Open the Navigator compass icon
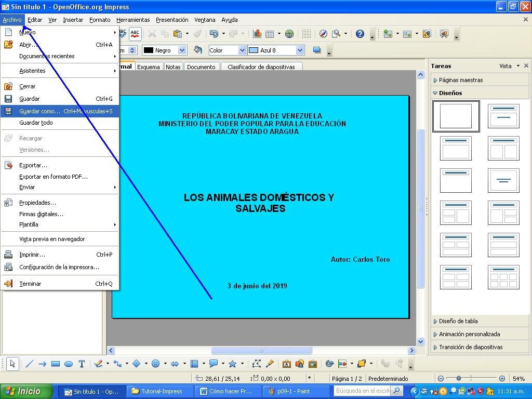 323,34
